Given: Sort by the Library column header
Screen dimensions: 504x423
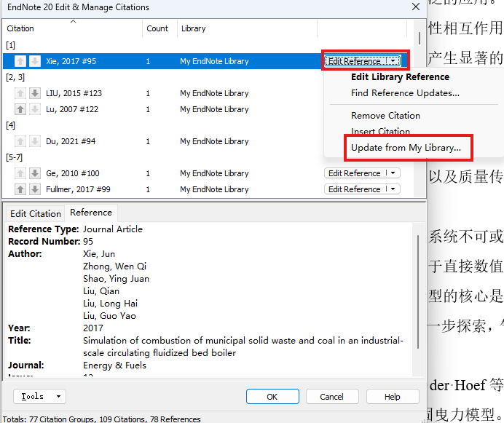Looking at the screenshot, I should 247,28.
